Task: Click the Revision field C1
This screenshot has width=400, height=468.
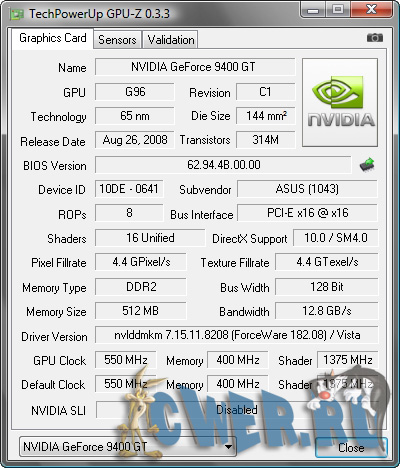Action: (x=266, y=92)
